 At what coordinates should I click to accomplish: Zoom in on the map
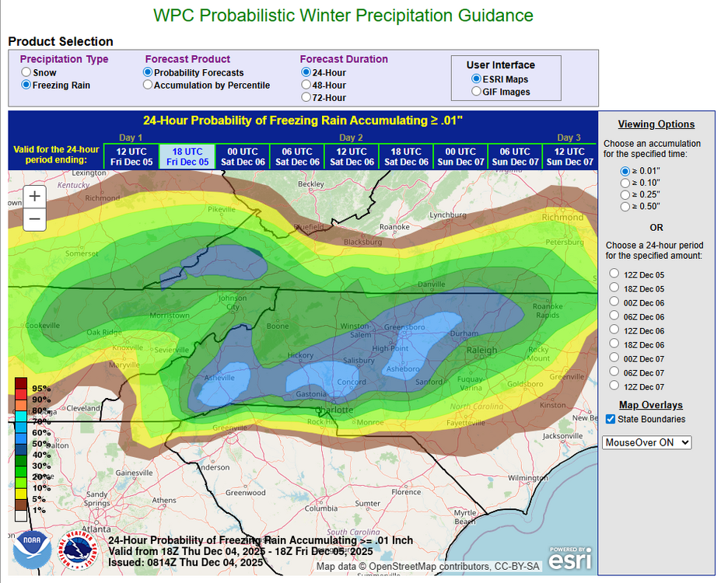34,197
